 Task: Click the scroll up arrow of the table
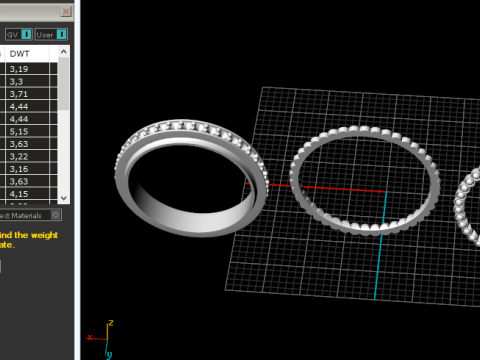pos(64,52)
